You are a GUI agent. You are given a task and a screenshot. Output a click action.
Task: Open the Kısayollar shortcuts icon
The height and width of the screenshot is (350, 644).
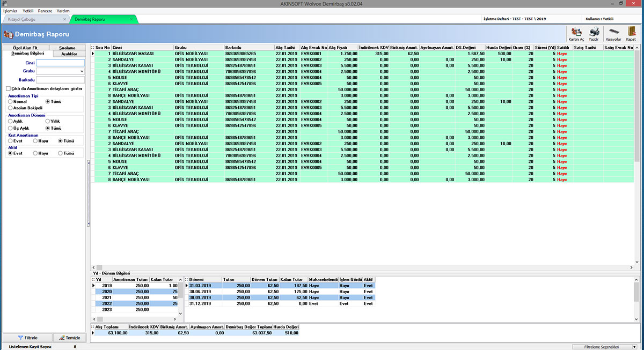click(613, 34)
